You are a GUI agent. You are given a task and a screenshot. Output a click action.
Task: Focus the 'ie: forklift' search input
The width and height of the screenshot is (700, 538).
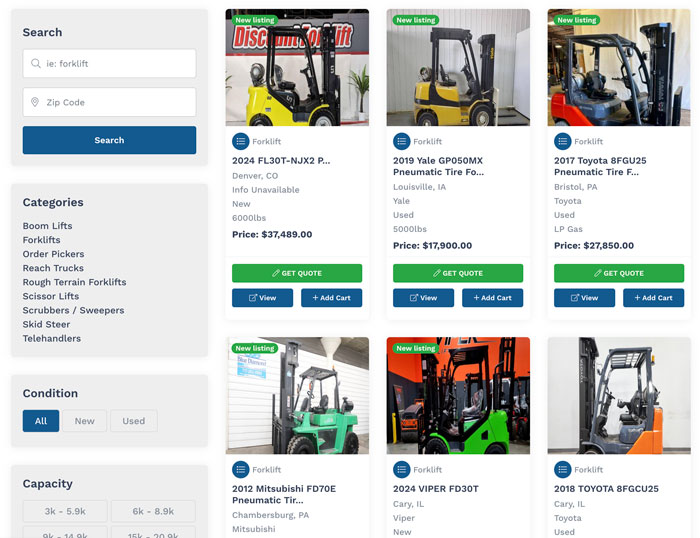pyautogui.click(x=109, y=63)
